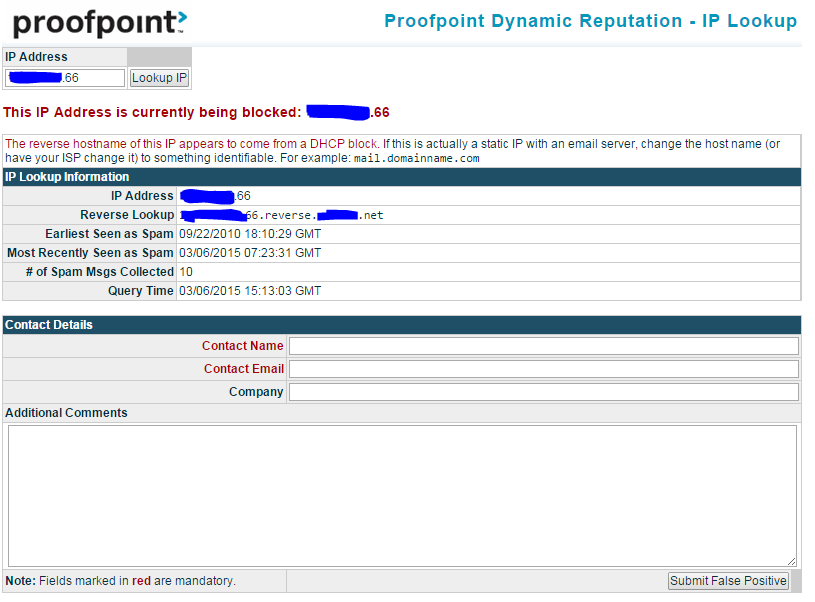The width and height of the screenshot is (815, 602).
Task: Click the Proofpoint logo
Action: pyautogui.click(x=100, y=23)
